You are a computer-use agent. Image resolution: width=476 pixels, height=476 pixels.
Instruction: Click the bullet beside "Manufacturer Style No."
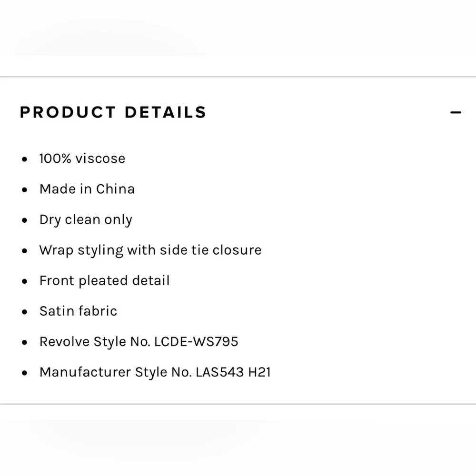[x=25, y=373]
